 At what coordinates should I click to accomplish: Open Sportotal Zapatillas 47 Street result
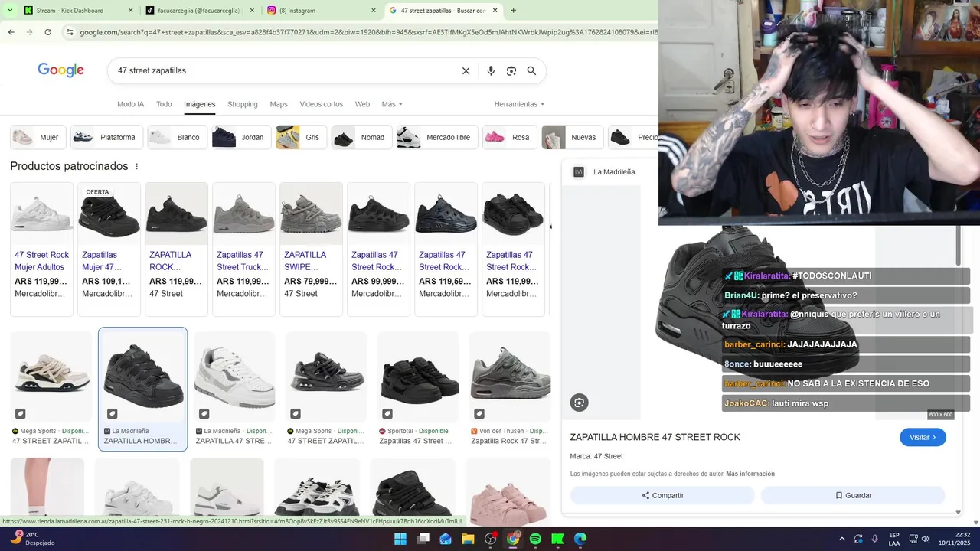418,389
